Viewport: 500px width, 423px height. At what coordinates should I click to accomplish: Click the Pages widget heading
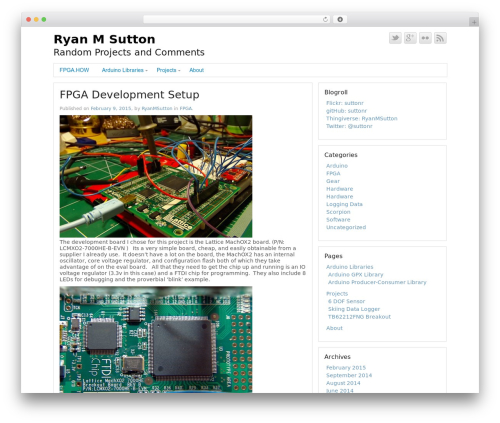pos(333,256)
